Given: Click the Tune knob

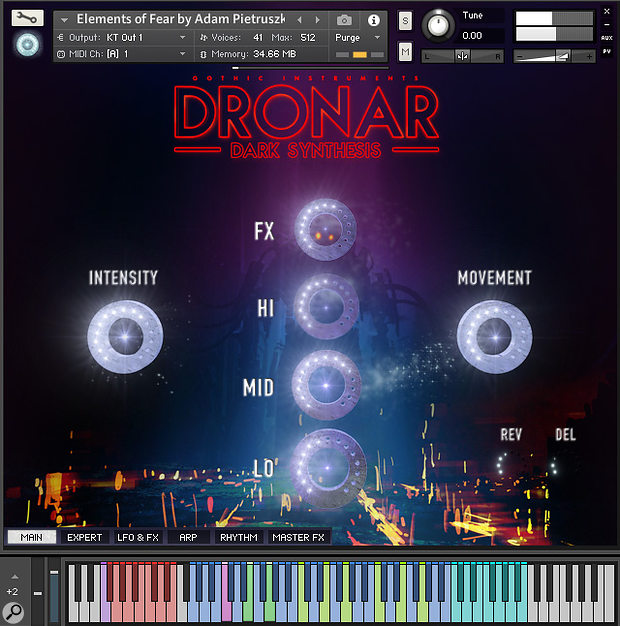Looking at the screenshot, I should (438, 26).
